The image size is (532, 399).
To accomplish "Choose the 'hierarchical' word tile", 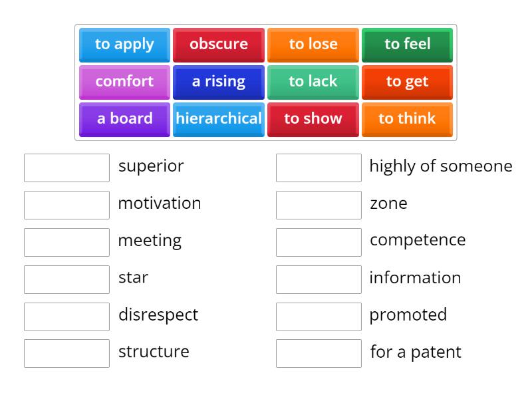I will tap(219, 119).
